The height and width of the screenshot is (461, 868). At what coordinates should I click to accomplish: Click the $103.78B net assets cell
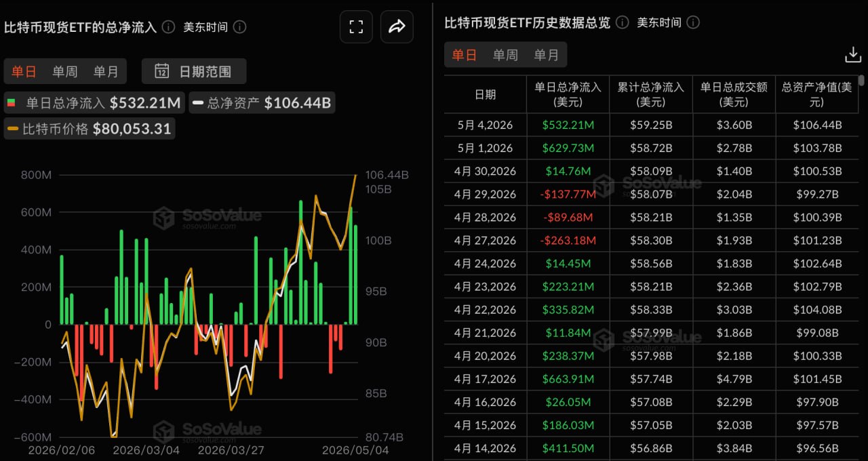pos(816,148)
